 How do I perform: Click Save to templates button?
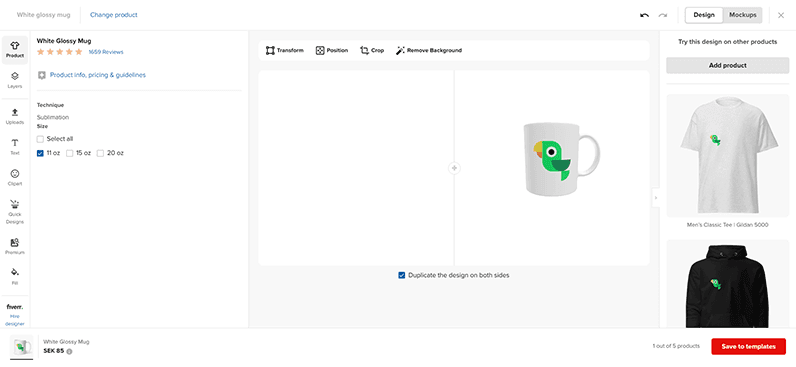click(748, 347)
